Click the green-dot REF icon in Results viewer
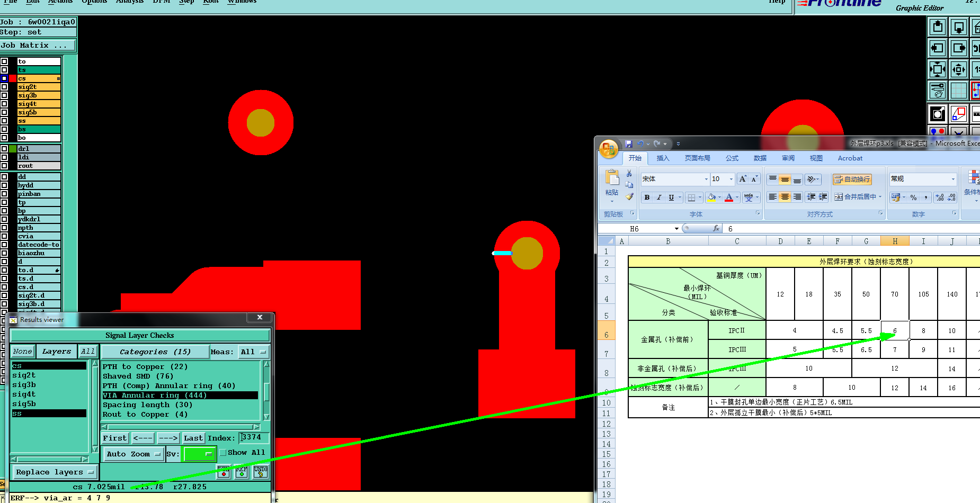The height and width of the screenshot is (503, 980). click(x=242, y=471)
